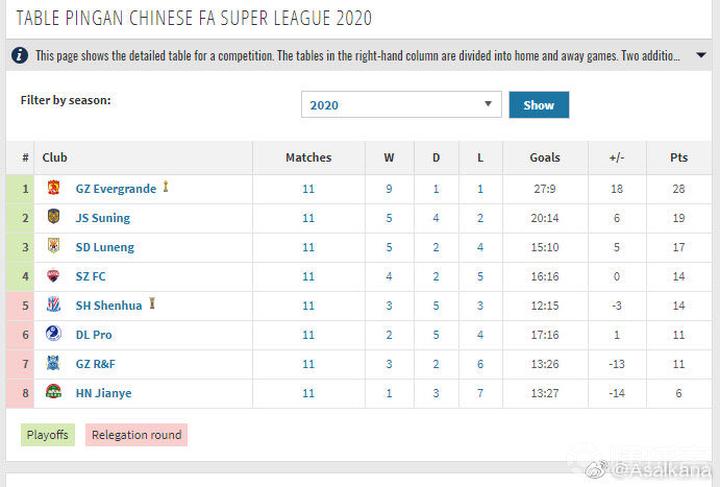Image resolution: width=720 pixels, height=487 pixels.
Task: Click the GZ R&F club crest icon
Action: (54, 364)
